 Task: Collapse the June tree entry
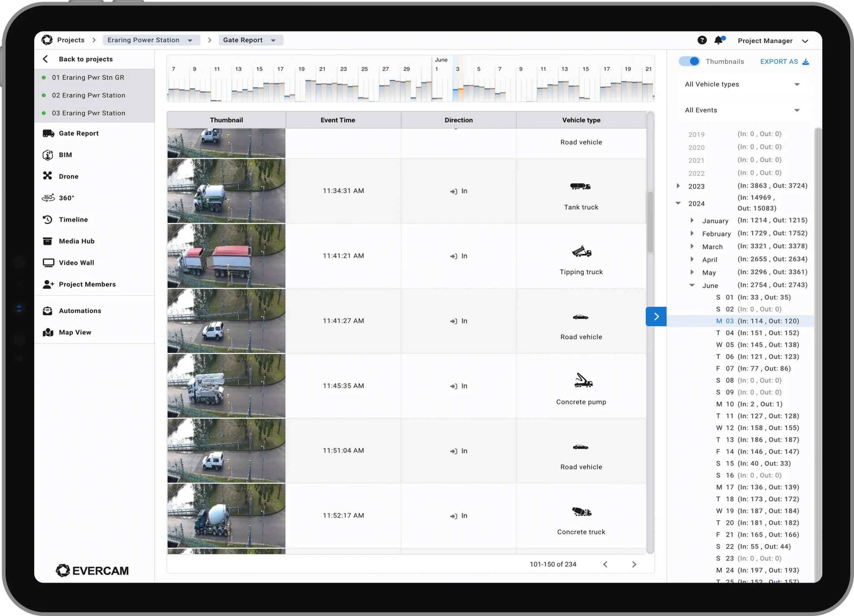692,285
